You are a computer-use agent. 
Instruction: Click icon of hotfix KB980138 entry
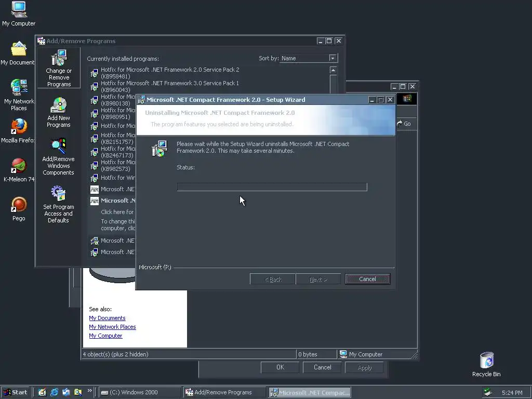point(95,100)
